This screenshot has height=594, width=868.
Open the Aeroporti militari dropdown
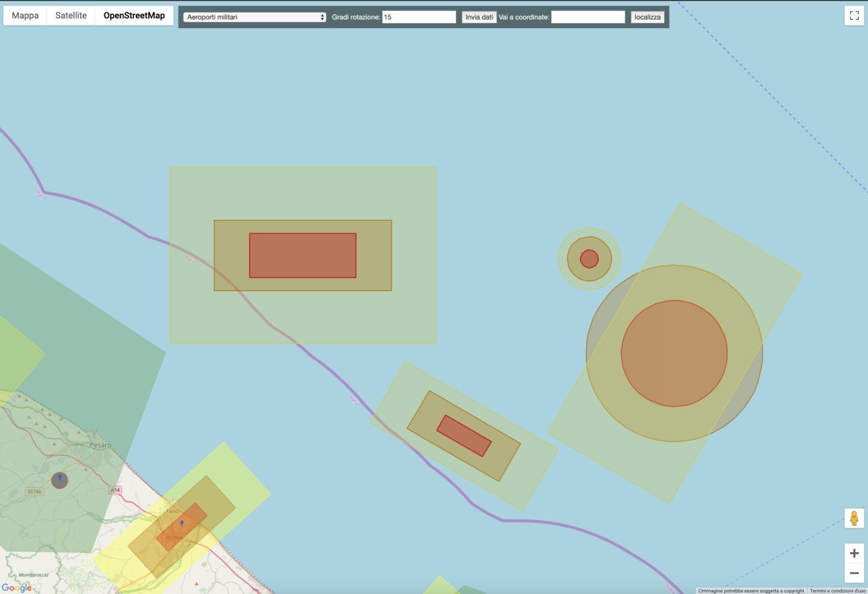click(254, 17)
